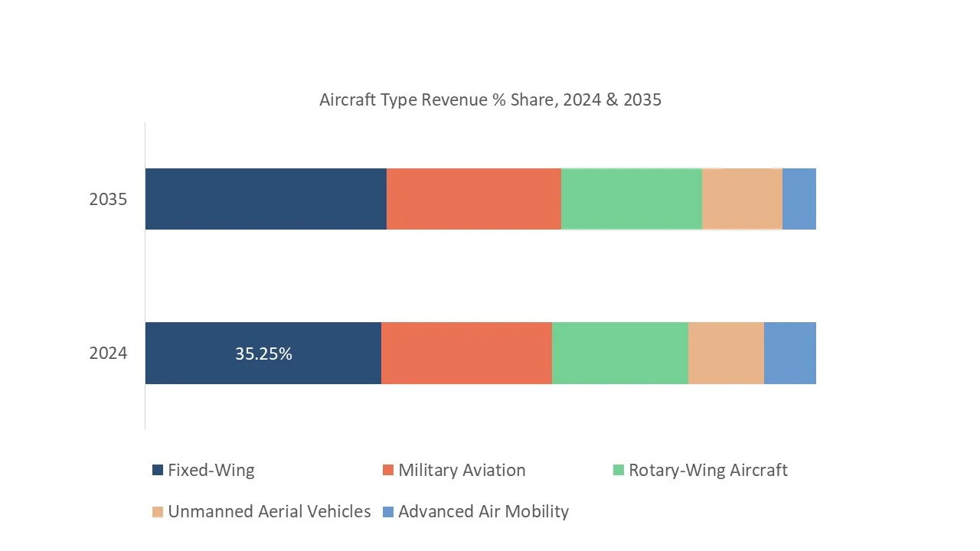This screenshot has width=980, height=551.
Task: Click the 2024 Military Aviation bar segment
Action: click(x=466, y=353)
